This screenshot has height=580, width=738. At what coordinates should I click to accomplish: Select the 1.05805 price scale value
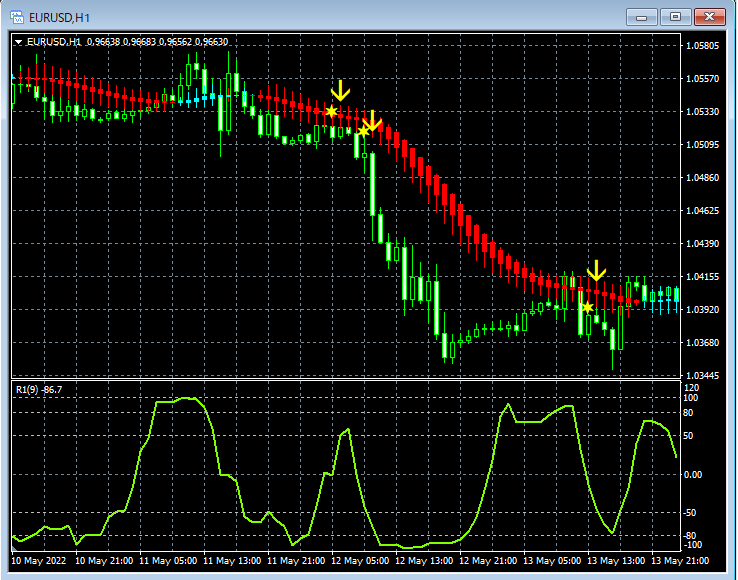tap(703, 46)
